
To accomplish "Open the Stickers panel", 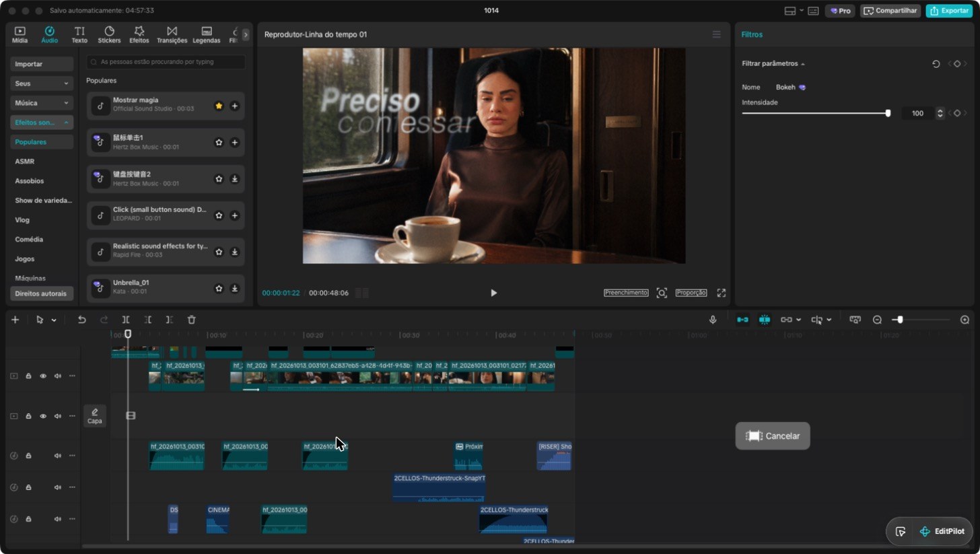I will click(x=109, y=35).
